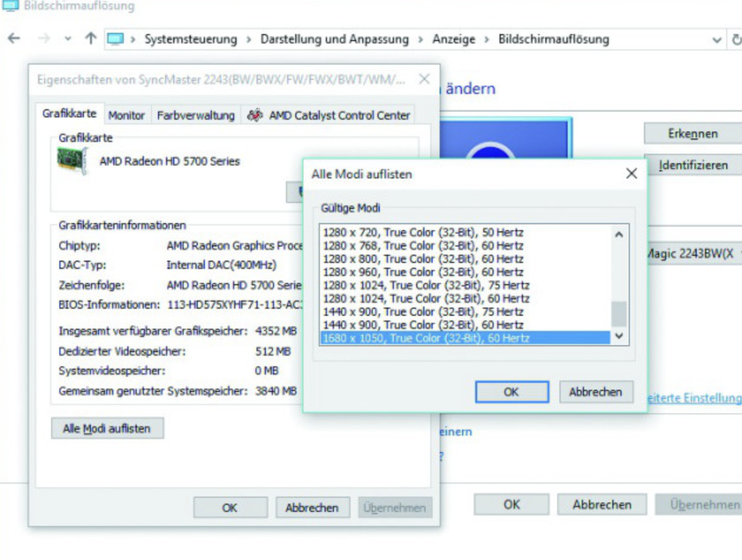This screenshot has width=742, height=560.
Task: Click the 4352 MB graphics memory value
Action: point(276,331)
